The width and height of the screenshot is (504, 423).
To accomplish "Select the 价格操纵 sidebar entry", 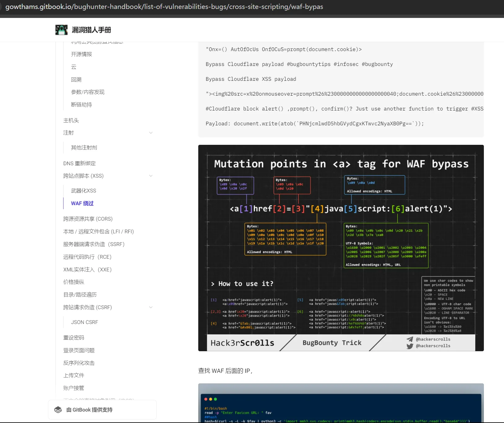I will (74, 282).
